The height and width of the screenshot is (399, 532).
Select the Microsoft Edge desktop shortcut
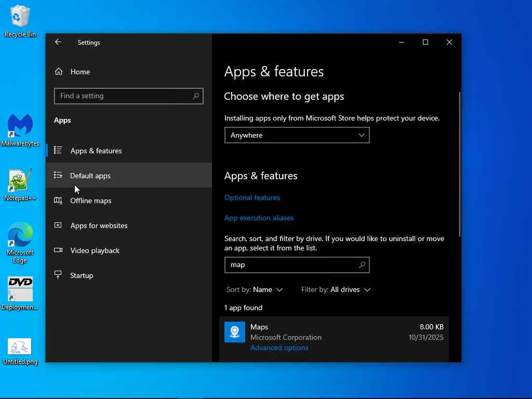[20, 243]
